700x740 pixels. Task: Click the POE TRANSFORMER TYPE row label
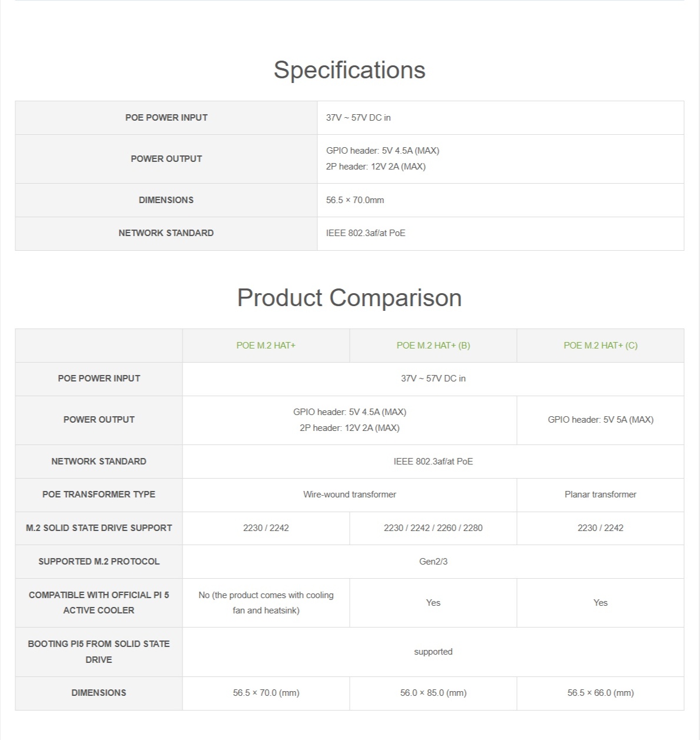coord(99,495)
